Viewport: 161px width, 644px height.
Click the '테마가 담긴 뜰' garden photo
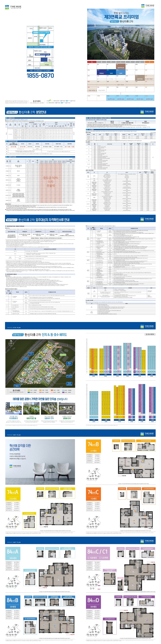click(x=31, y=408)
